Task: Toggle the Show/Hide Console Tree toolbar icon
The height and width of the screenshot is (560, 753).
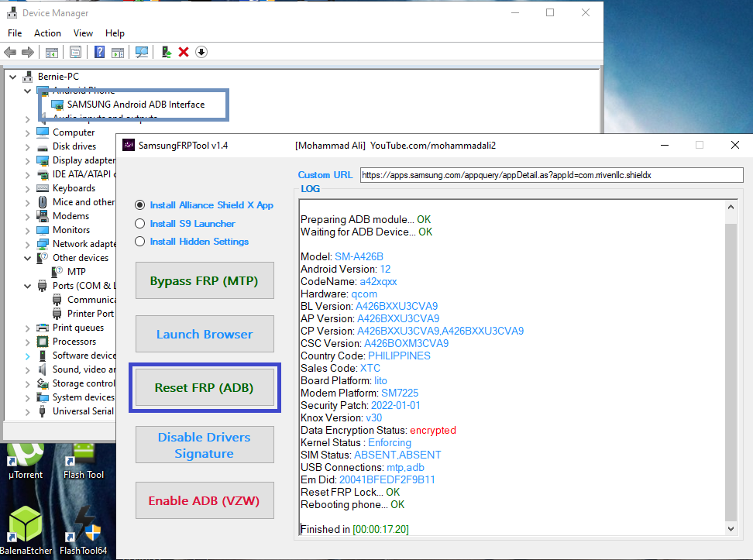Action: coord(51,52)
